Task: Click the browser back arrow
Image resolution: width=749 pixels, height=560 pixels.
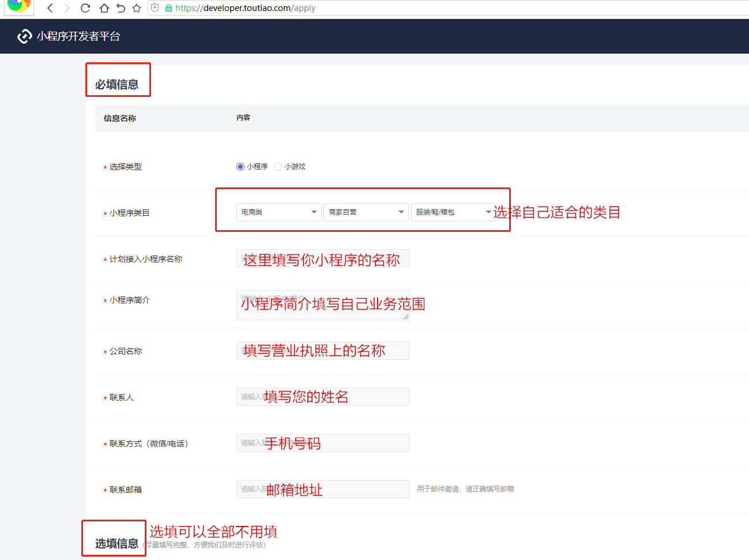Action: click(50, 8)
